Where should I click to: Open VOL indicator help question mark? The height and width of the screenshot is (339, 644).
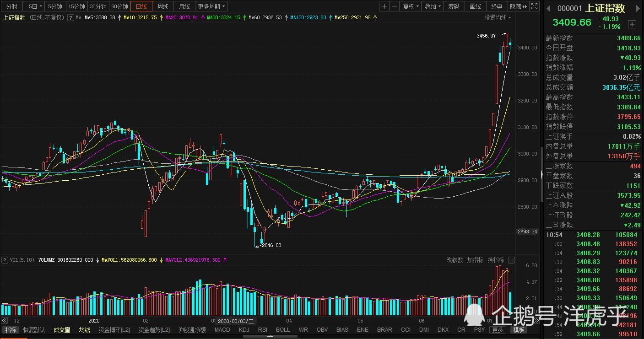coord(5,260)
